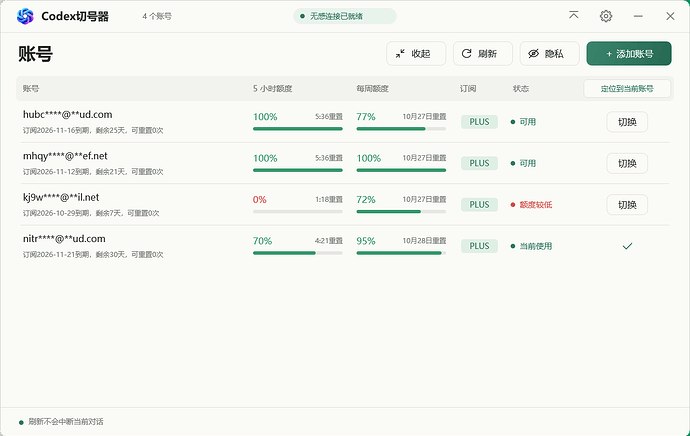Click the 70% 5-hour quota bar for nitr****
Viewport: 690px width, 436px height.
pos(297,253)
